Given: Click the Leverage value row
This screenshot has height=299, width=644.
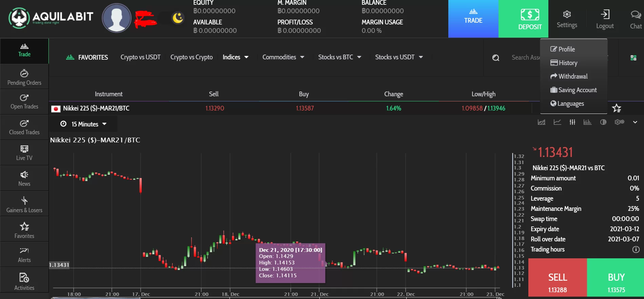Looking at the screenshot, I should point(585,198).
